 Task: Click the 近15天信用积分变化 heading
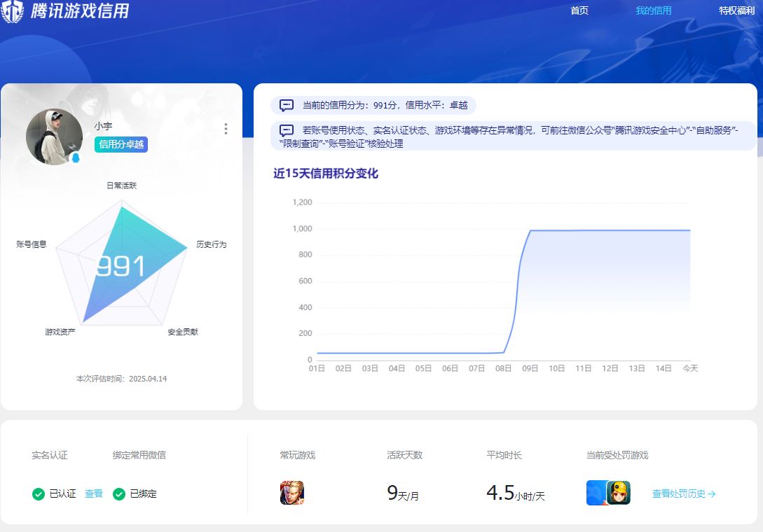(x=326, y=173)
